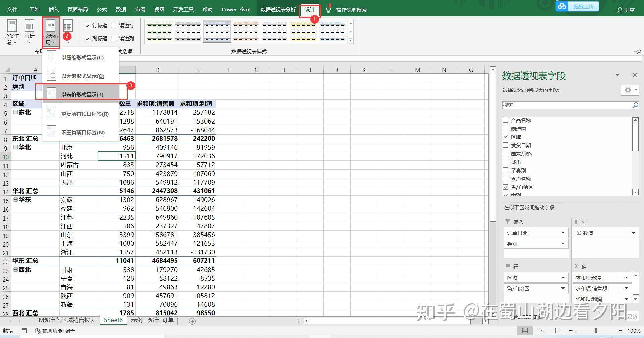The image size is (644, 338).
Task: Collapse the 西北 group in the pivot
Action: coord(15,270)
